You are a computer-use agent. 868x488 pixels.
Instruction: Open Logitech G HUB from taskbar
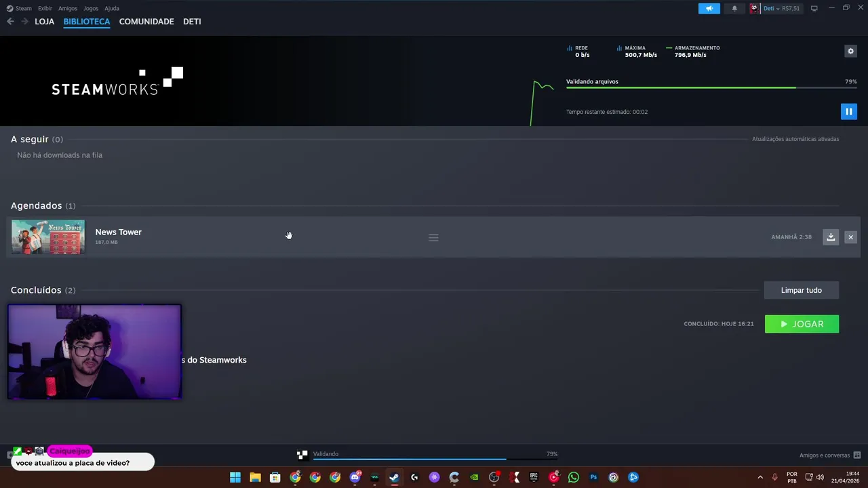click(414, 477)
